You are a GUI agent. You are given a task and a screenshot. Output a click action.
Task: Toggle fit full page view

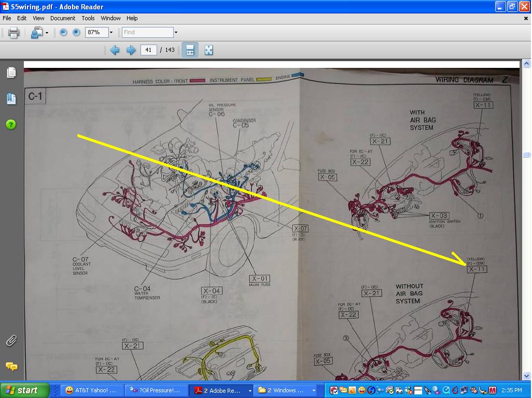tap(208, 50)
